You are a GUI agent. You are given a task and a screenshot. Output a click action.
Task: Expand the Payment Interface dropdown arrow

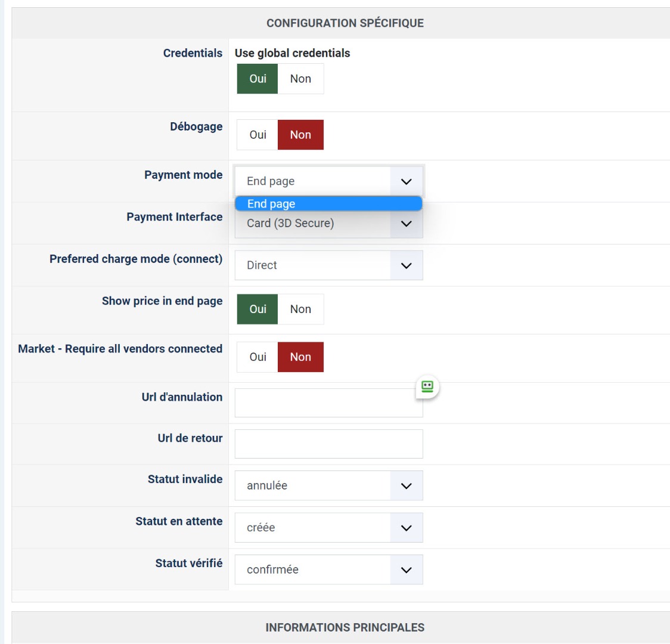click(407, 224)
